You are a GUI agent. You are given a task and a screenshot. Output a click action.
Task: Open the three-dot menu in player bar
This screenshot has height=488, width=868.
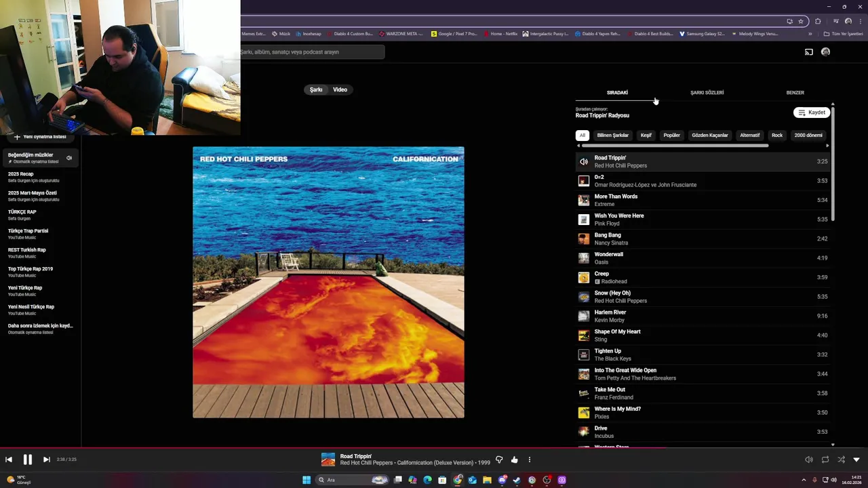(x=530, y=460)
